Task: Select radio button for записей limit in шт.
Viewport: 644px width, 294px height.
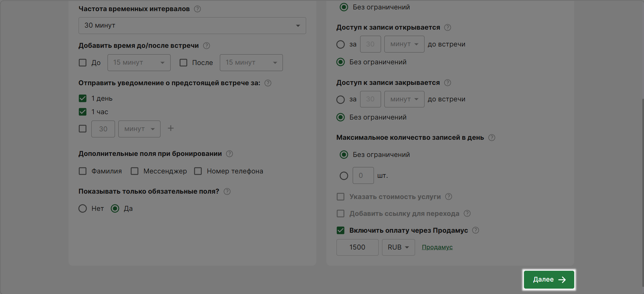Action: coord(344,176)
